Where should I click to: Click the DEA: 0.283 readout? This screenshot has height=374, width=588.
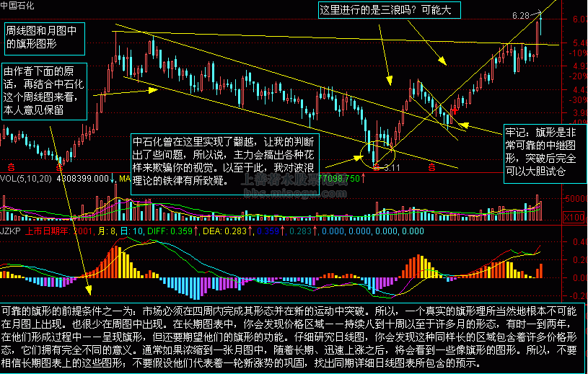point(224,231)
